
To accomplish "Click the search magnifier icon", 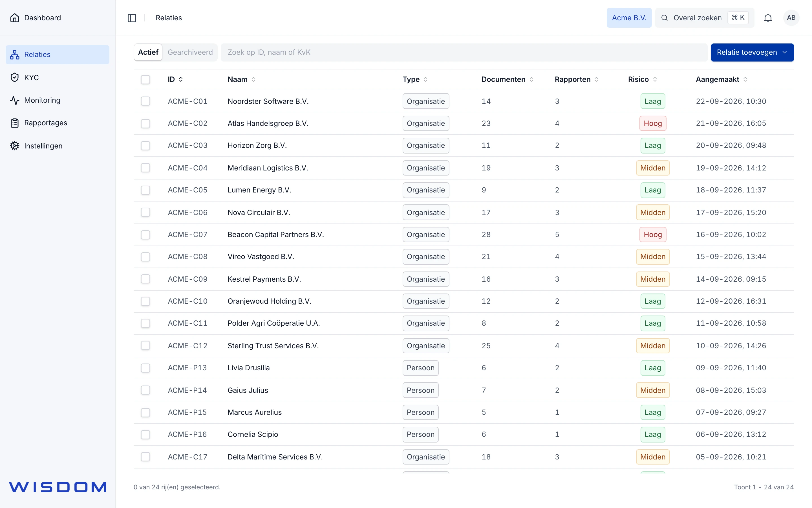I will click(664, 18).
